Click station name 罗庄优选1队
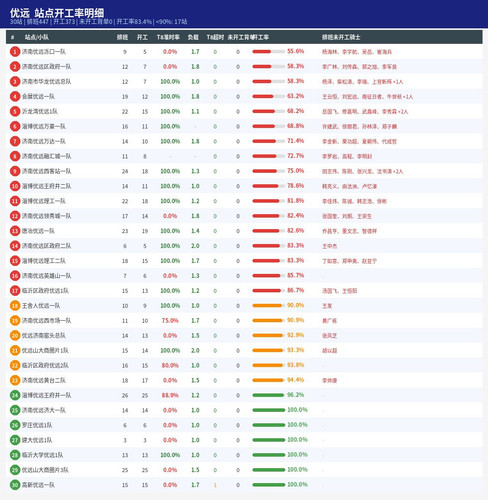This screenshot has height=500, width=488. (x=37, y=425)
